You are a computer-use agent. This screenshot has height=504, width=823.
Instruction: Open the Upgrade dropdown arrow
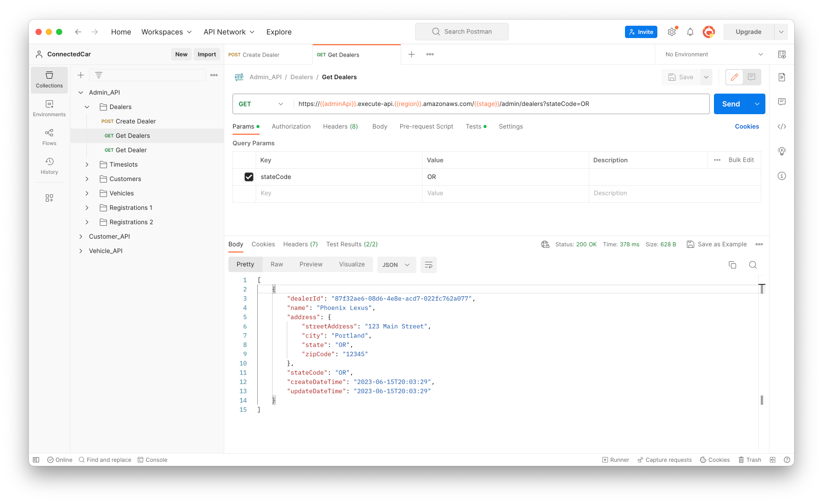781,32
